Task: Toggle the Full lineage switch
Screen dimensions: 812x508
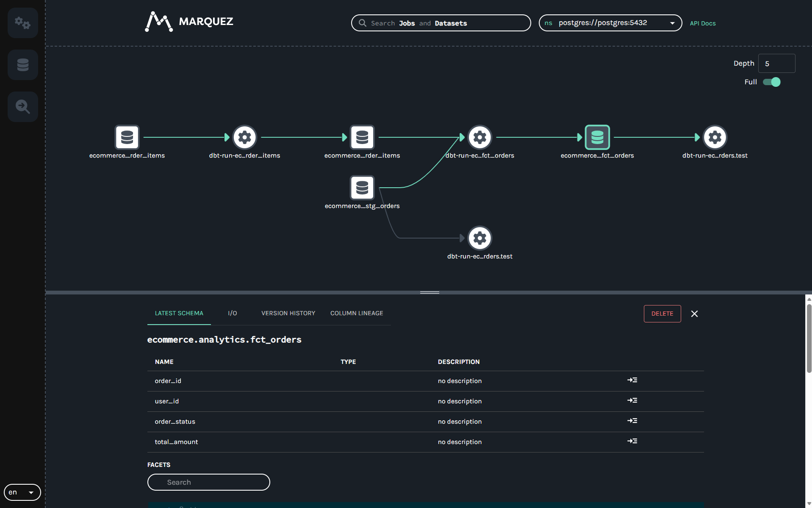Action: tap(772, 82)
